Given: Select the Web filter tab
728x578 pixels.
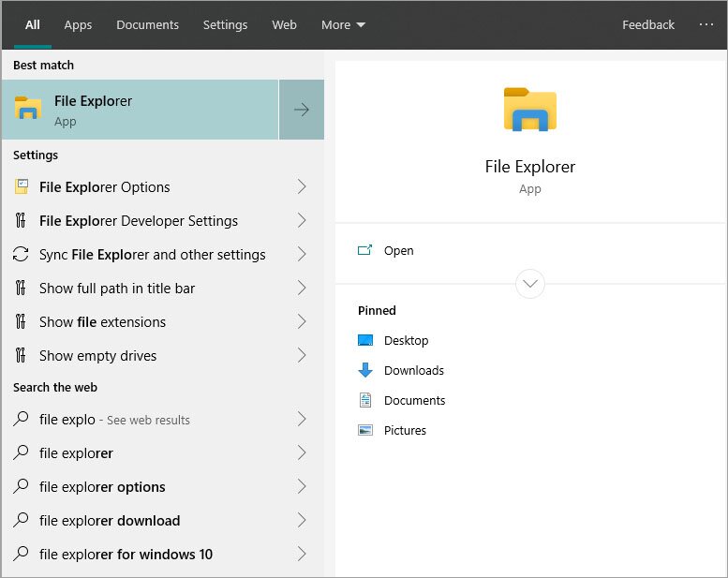Looking at the screenshot, I should coord(284,25).
